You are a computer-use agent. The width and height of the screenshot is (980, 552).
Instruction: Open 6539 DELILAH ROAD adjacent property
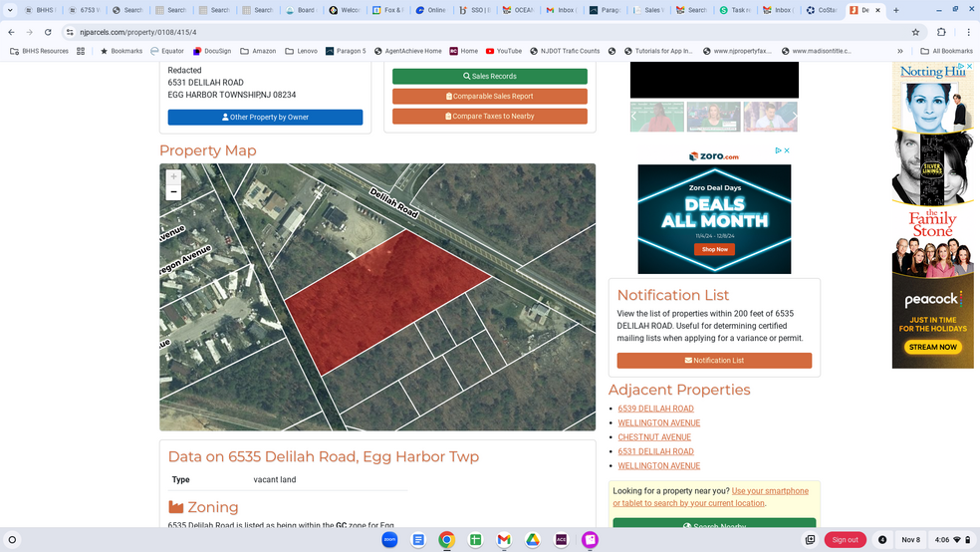(x=655, y=409)
